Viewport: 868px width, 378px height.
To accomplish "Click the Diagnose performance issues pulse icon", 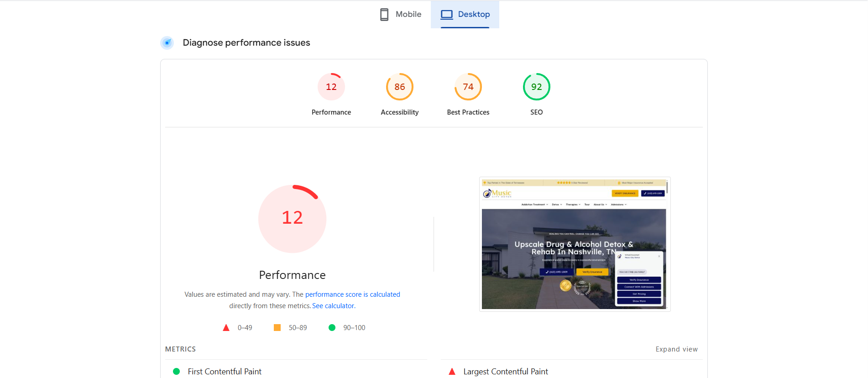I will [167, 43].
